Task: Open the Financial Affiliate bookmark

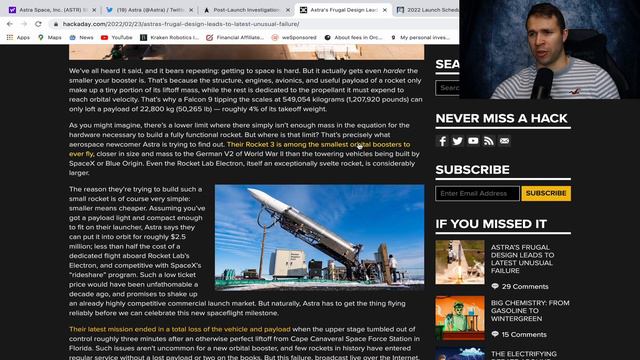Action: [235, 37]
